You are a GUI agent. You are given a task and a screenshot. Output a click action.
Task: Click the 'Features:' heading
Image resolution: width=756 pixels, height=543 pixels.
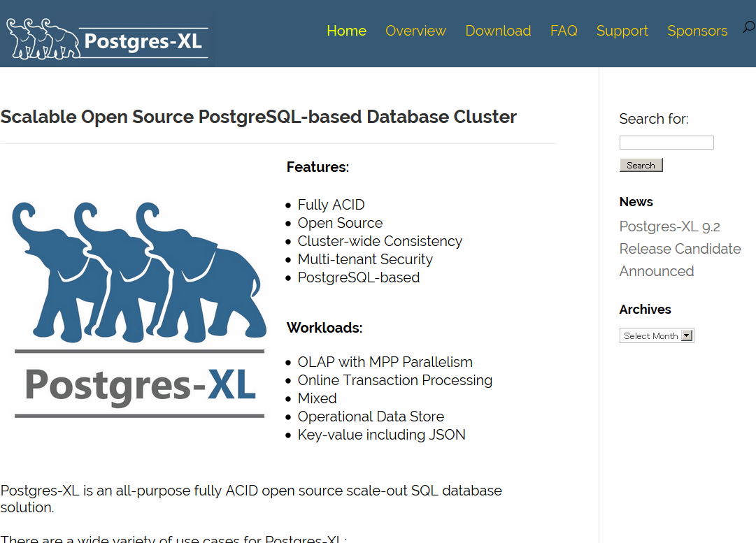coord(318,167)
